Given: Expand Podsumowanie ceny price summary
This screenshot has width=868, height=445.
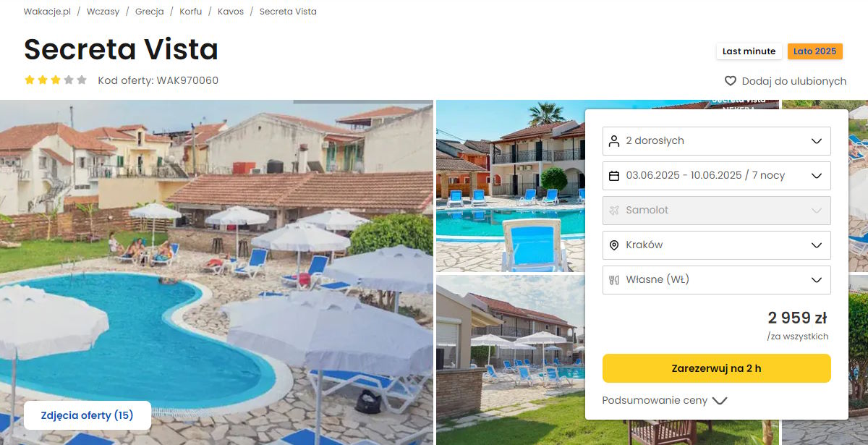Looking at the screenshot, I should 664,400.
